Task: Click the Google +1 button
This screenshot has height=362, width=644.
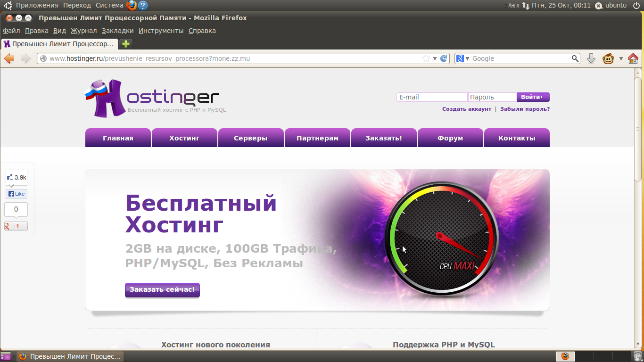Action: (x=16, y=226)
